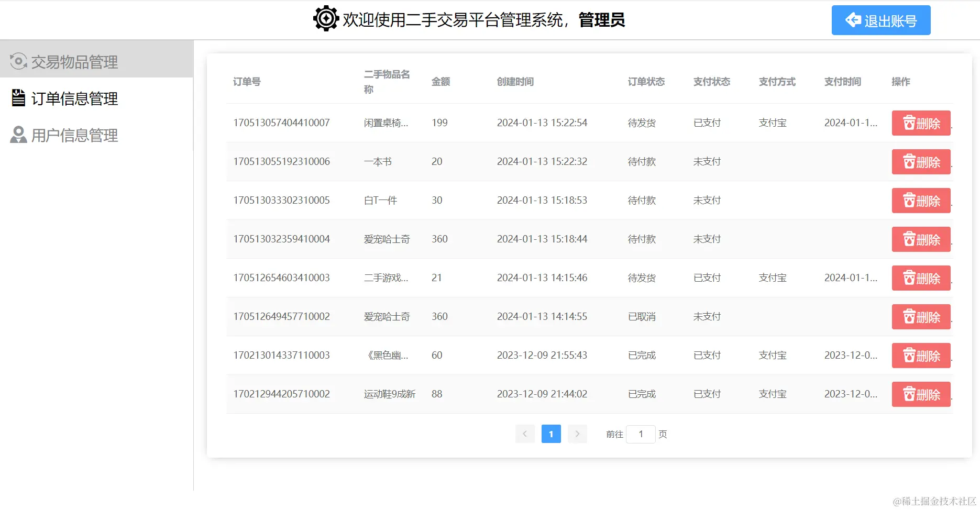The image size is (980, 510).
Task: Open 用户信息管理 menu item
Action: tap(96, 135)
